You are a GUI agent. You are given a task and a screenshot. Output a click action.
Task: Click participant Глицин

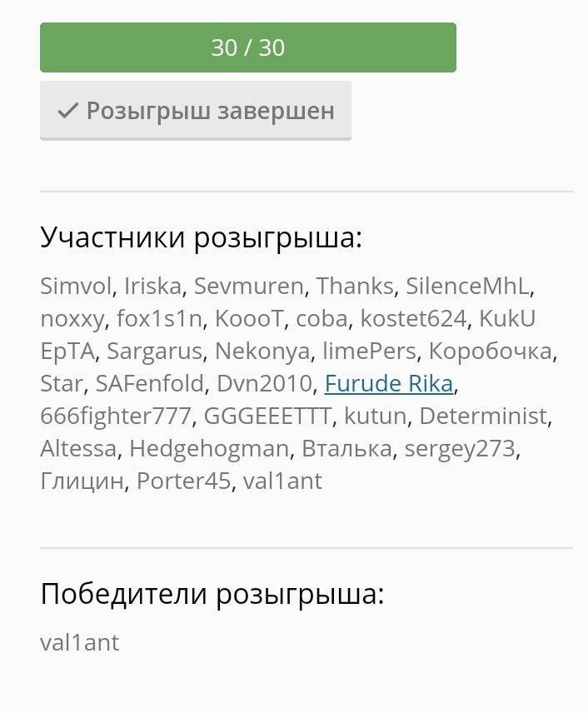pyautogui.click(x=82, y=481)
